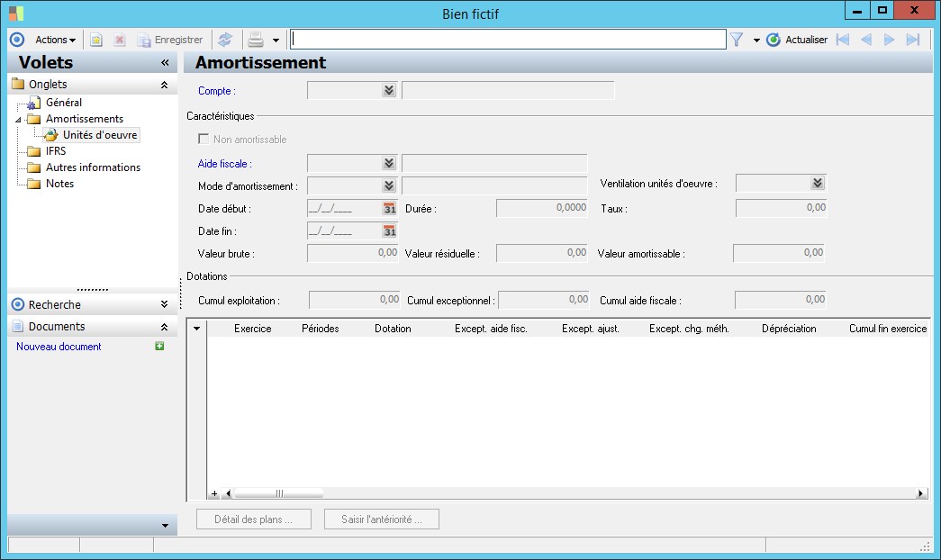
Task: Click the Date début calendar icon
Action: click(389, 208)
